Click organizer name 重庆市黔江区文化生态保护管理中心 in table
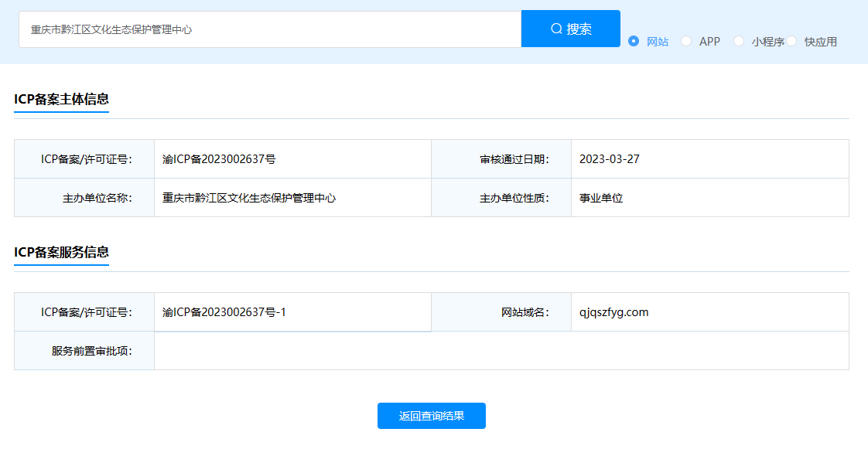Image resolution: width=868 pixels, height=456 pixels. [248, 198]
